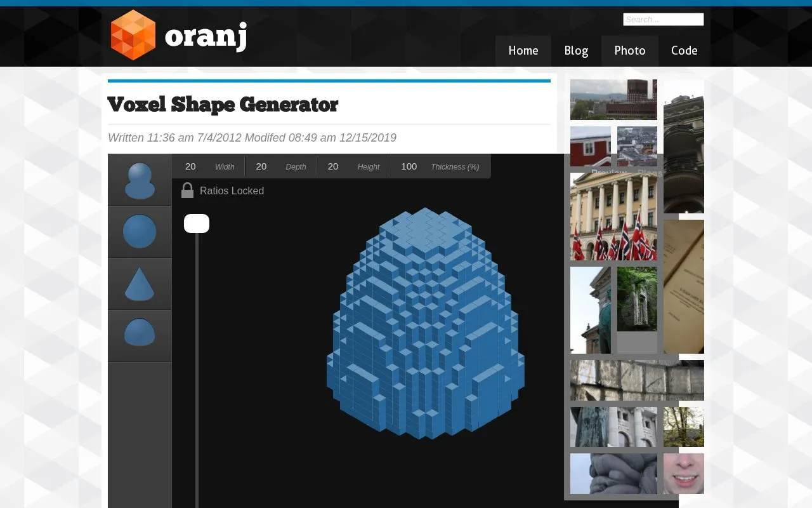Click the Depth value field
The image size is (812, 508).
pos(261,166)
